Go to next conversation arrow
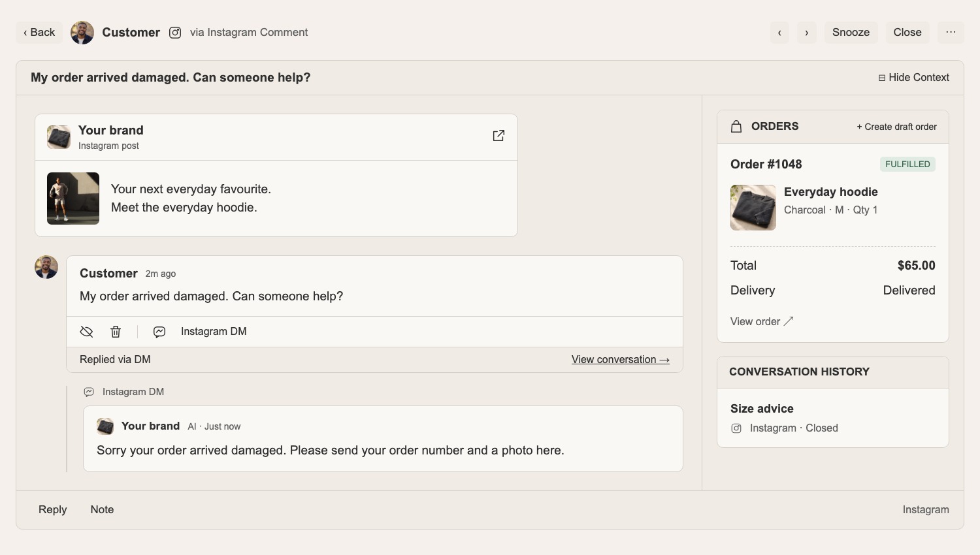 pyautogui.click(x=807, y=33)
